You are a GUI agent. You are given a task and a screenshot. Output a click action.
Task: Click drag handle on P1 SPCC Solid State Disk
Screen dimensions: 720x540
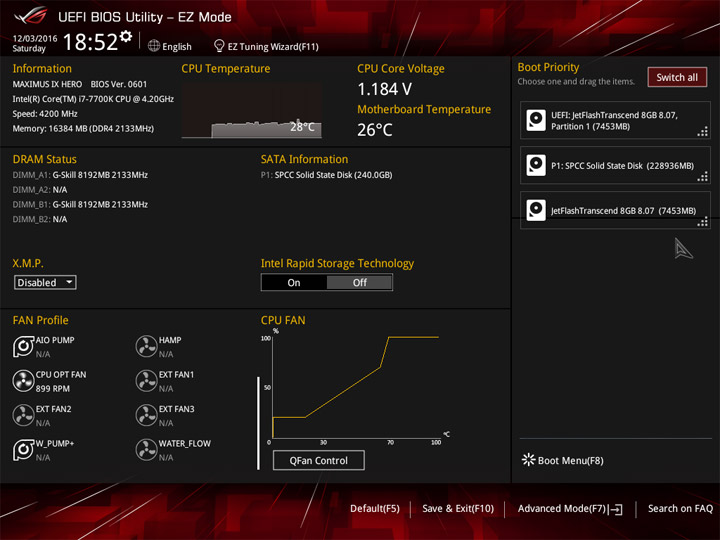point(703,177)
